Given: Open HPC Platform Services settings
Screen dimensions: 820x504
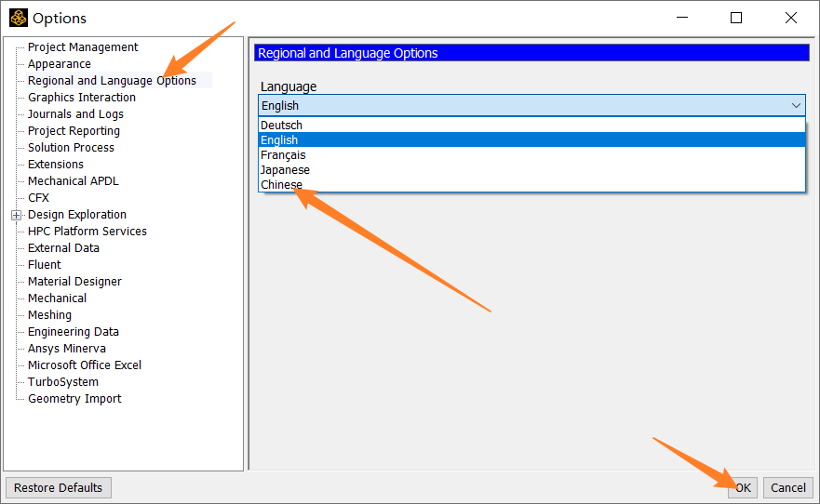Looking at the screenshot, I should [x=87, y=232].
